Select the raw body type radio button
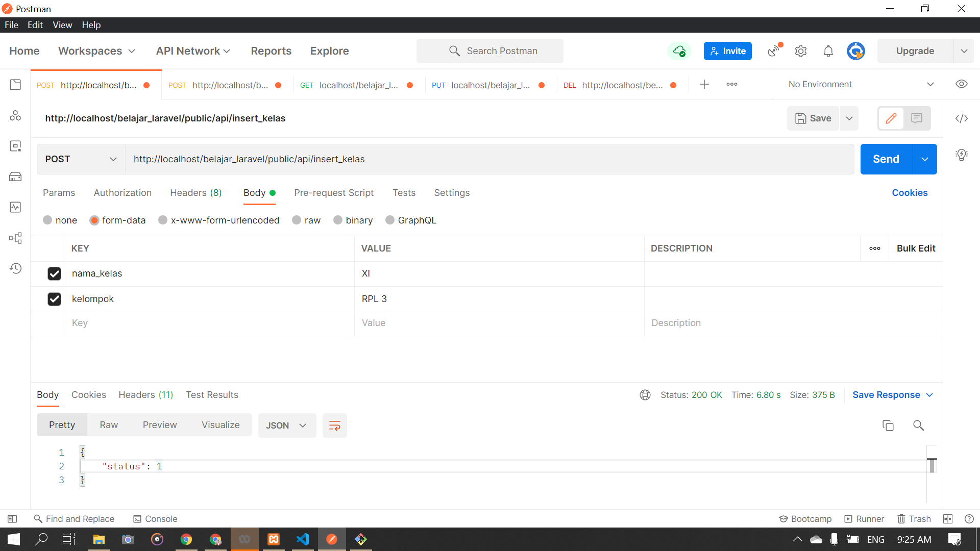Viewport: 980px width, 551px height. point(297,220)
